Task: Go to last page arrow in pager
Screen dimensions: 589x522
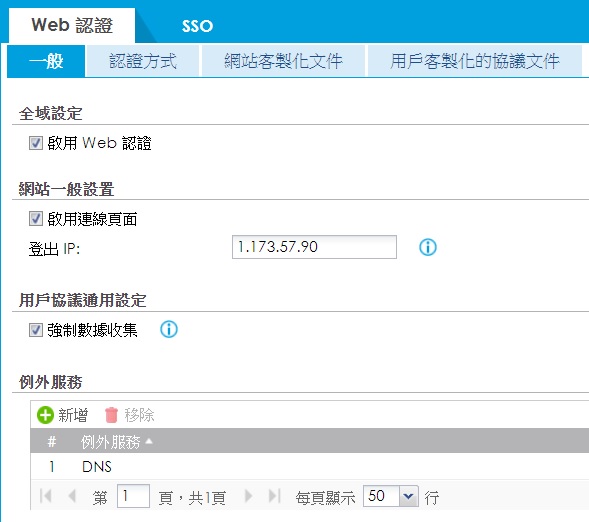Action: tap(275, 496)
